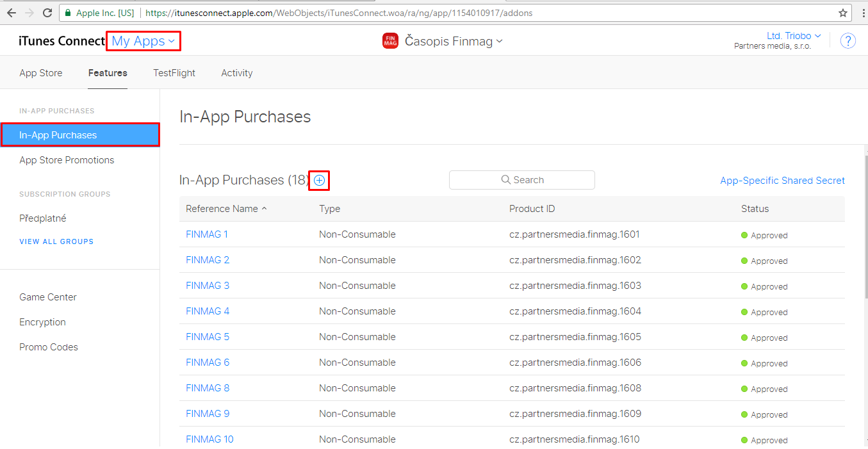This screenshot has height=449, width=868.
Task: Click the Finmag app icon
Action: click(390, 41)
